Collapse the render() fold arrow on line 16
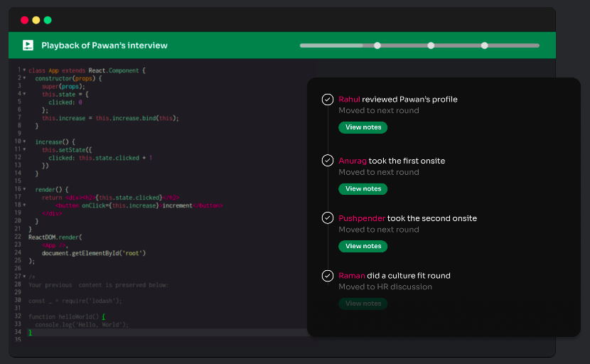This screenshot has width=590, height=364. (24, 189)
